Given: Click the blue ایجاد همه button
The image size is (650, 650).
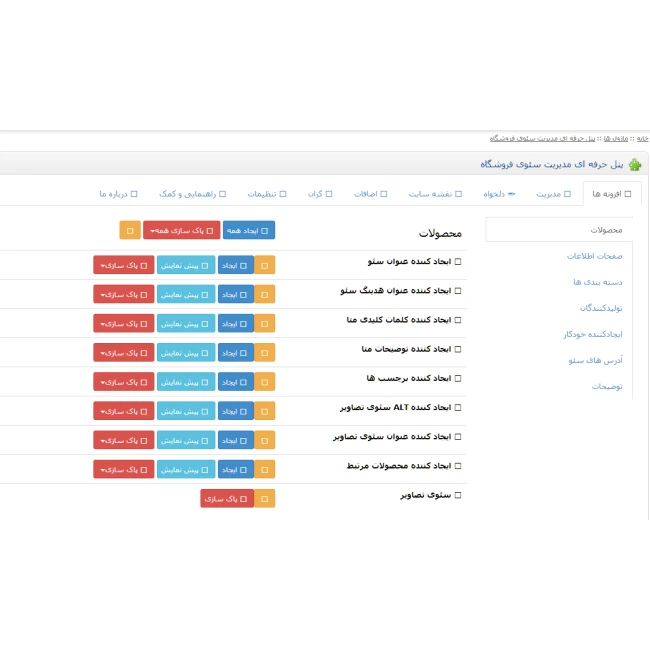Looking at the screenshot, I should [248, 230].
